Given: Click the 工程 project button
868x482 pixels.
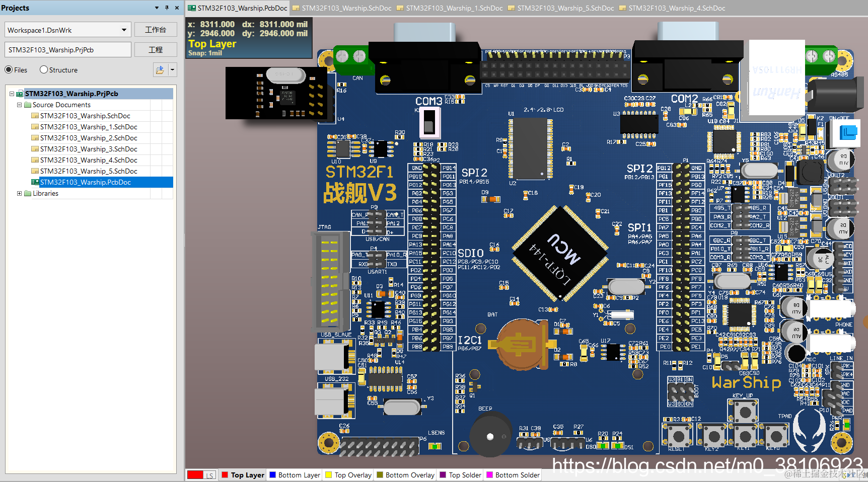Looking at the screenshot, I should click(x=156, y=50).
